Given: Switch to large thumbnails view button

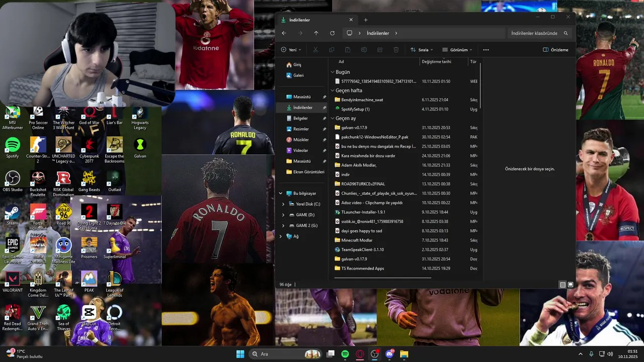Looking at the screenshot, I should click(x=571, y=285).
